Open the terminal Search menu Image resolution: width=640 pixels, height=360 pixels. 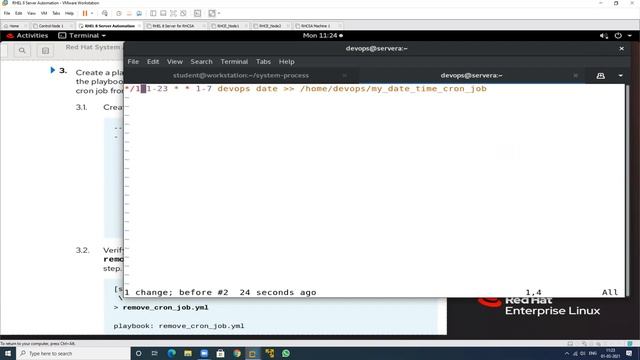coord(201,62)
